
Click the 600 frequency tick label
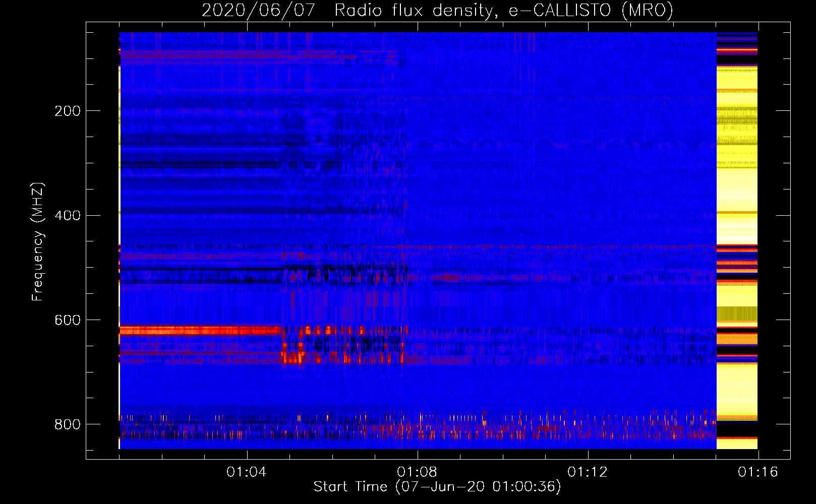(68, 320)
